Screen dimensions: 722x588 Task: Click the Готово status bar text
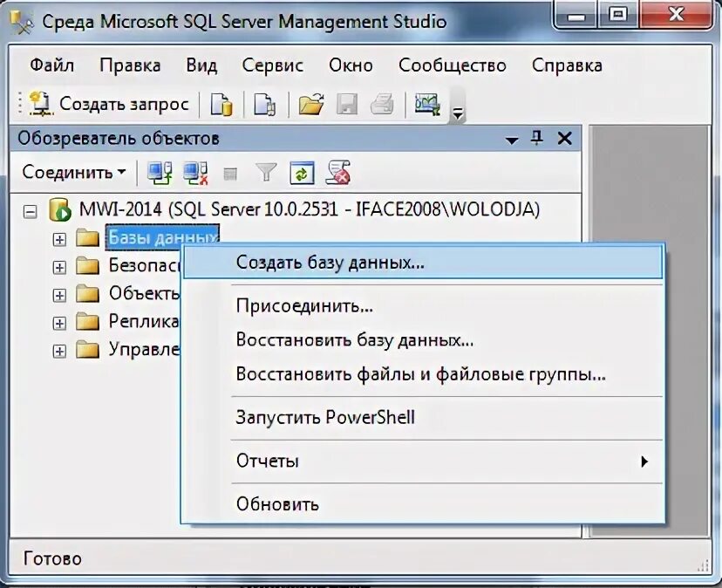[52, 558]
